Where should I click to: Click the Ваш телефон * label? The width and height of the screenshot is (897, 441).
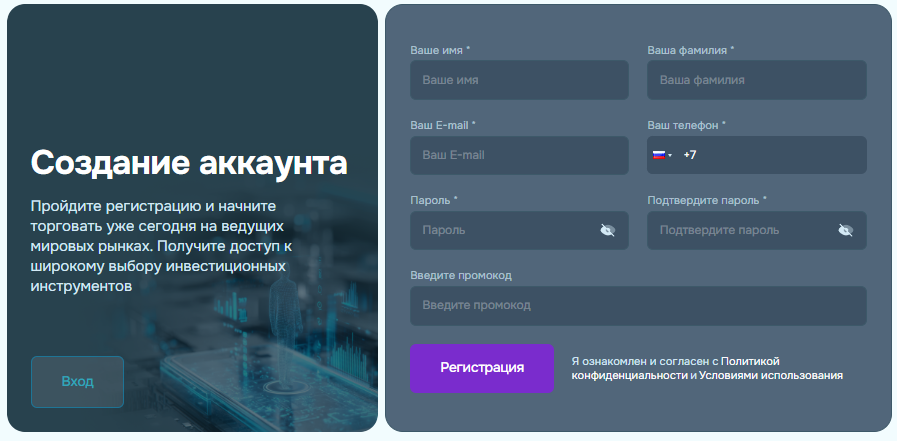[686, 125]
